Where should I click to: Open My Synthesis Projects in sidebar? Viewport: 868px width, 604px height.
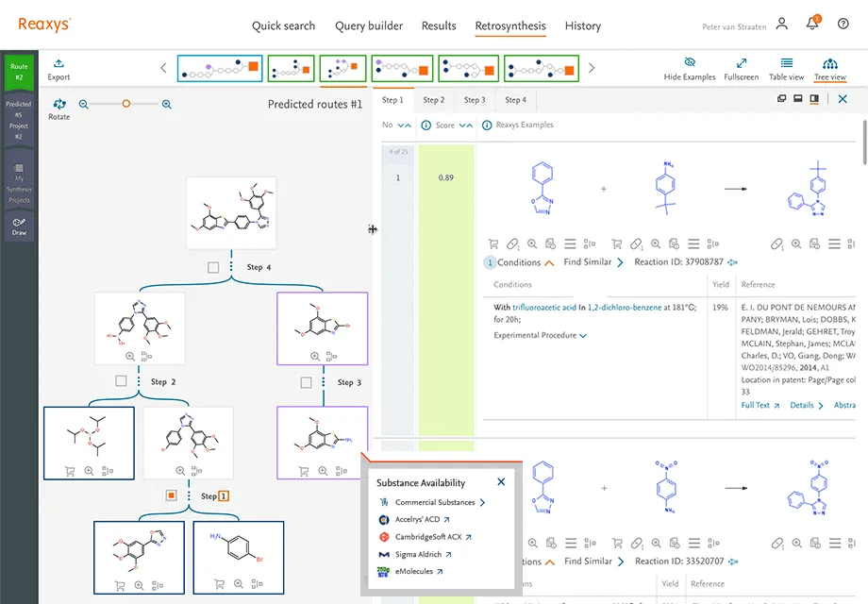pos(20,183)
